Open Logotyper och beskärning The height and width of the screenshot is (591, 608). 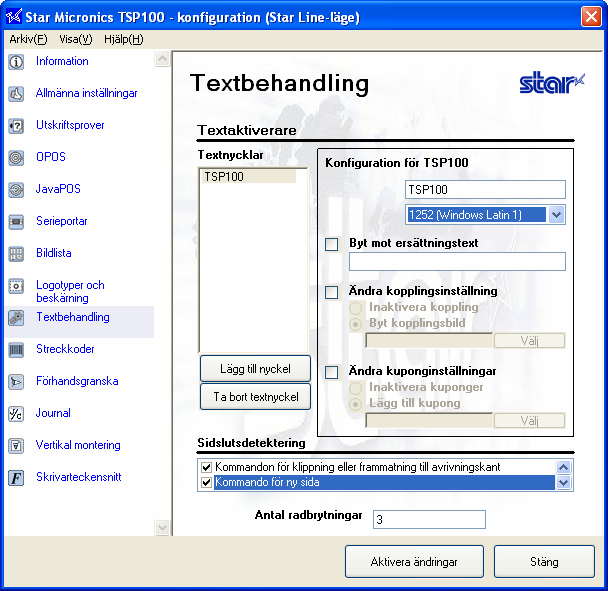pyautogui.click(x=70, y=292)
